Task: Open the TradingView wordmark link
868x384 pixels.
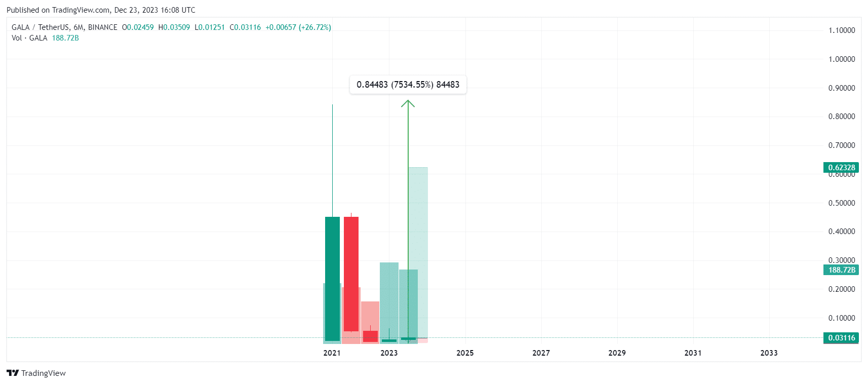Action: pos(44,373)
